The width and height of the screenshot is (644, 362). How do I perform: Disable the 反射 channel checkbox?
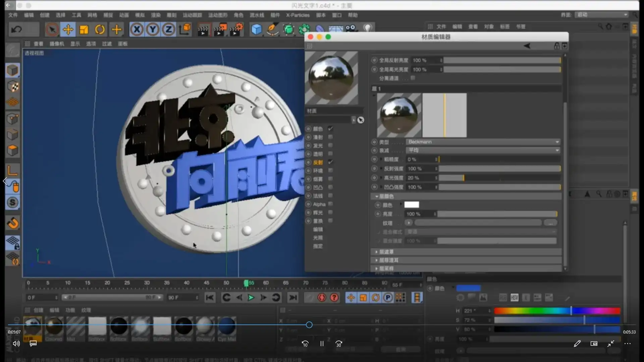point(330,162)
